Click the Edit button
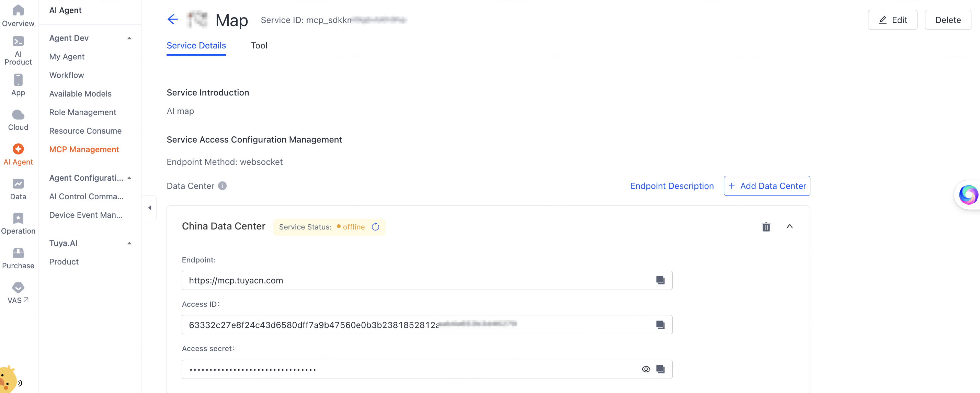The image size is (980, 393). (x=892, y=20)
